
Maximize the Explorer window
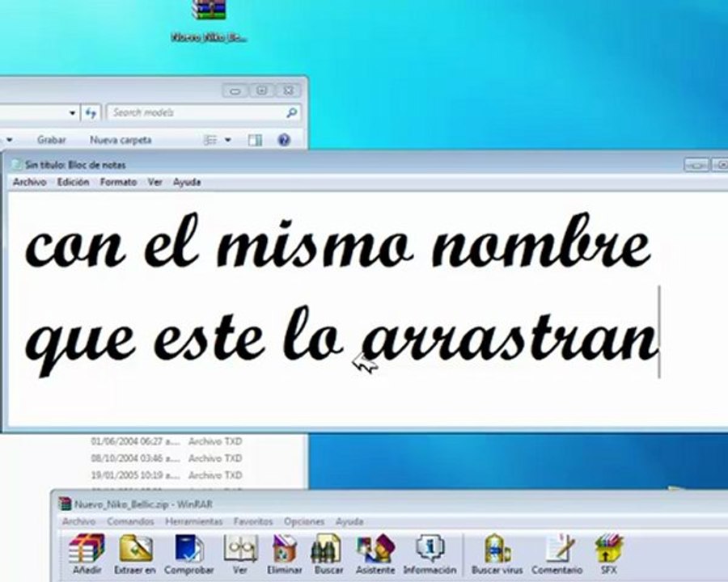pyautogui.click(x=261, y=91)
